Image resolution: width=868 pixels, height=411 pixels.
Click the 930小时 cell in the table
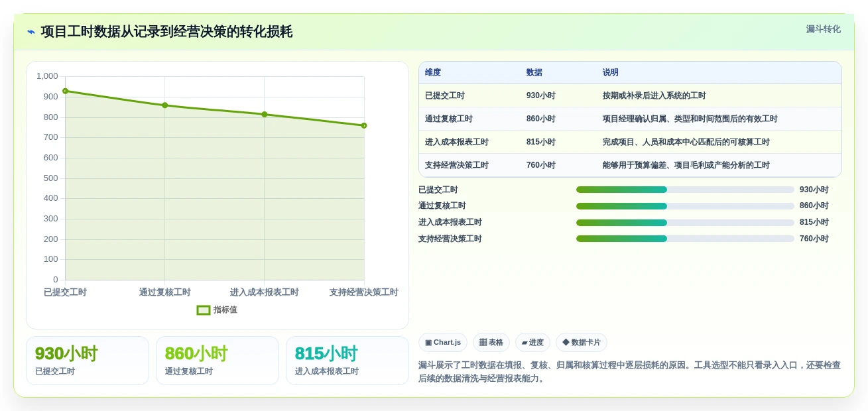541,95
